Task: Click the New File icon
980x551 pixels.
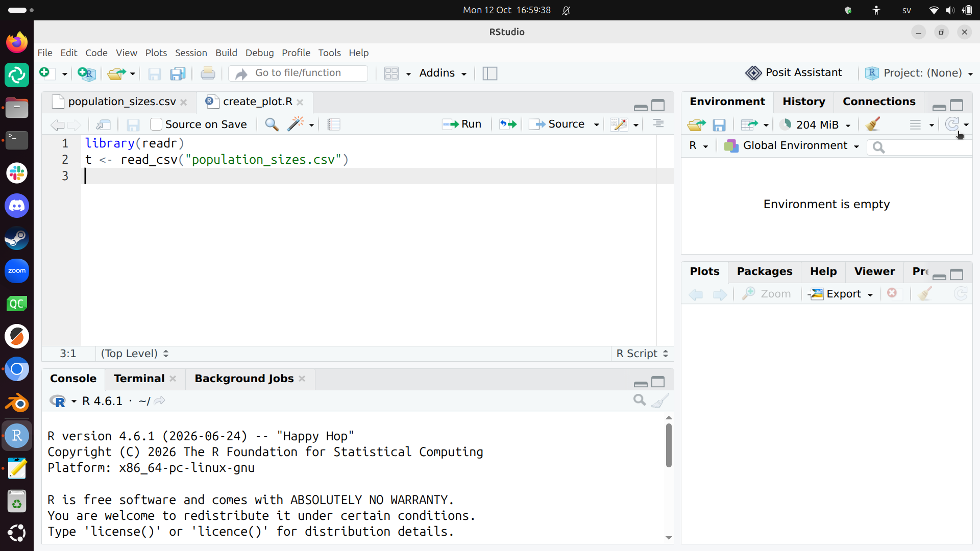Action: point(45,73)
